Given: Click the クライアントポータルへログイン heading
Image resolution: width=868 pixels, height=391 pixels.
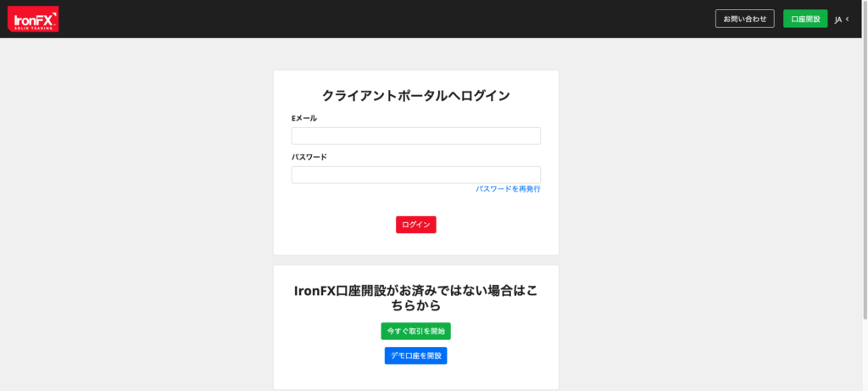Looking at the screenshot, I should click(415, 96).
